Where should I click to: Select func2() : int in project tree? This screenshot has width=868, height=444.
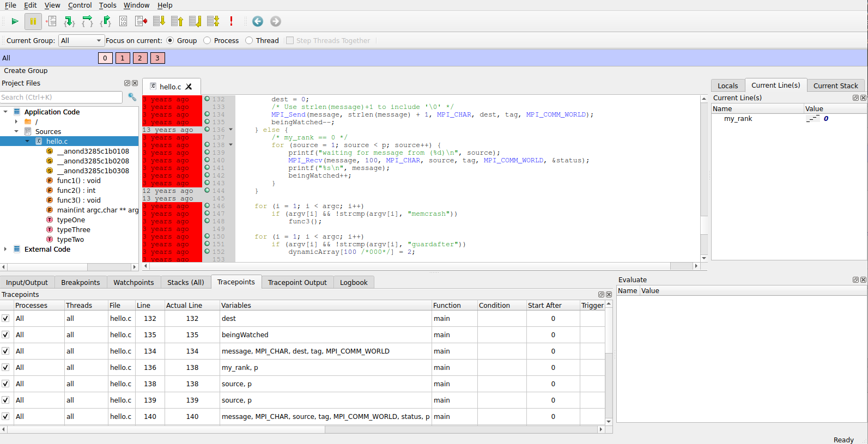tap(76, 190)
